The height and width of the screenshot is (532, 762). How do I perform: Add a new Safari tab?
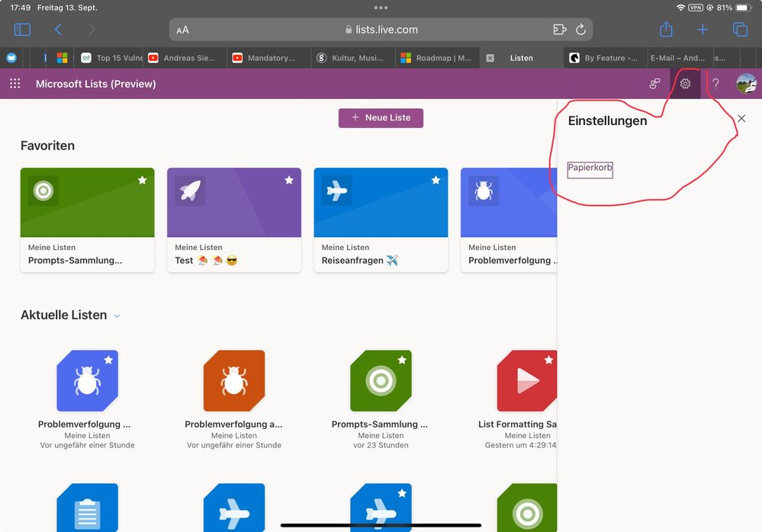coord(703,30)
